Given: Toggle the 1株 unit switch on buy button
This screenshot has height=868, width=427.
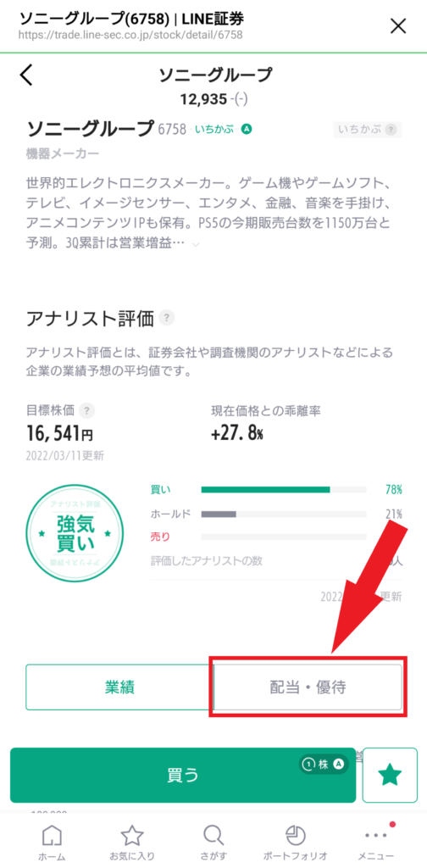Looking at the screenshot, I should [324, 765].
